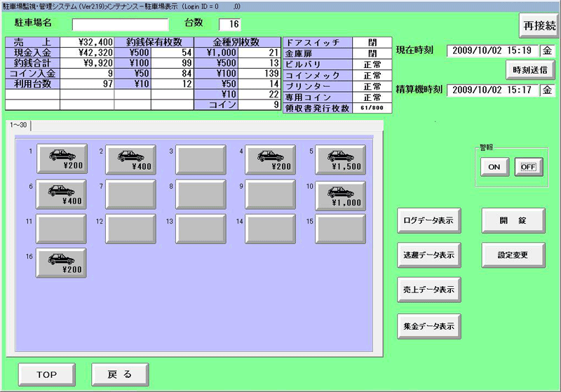Screen dimensions: 561x392
Task: Select the 1~30 spaces tab
Action: 19,125
